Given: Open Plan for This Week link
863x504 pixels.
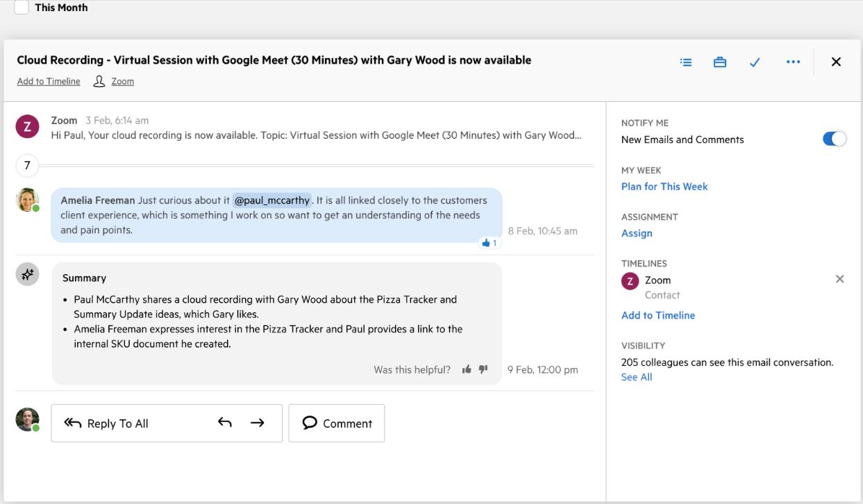Looking at the screenshot, I should [x=664, y=186].
